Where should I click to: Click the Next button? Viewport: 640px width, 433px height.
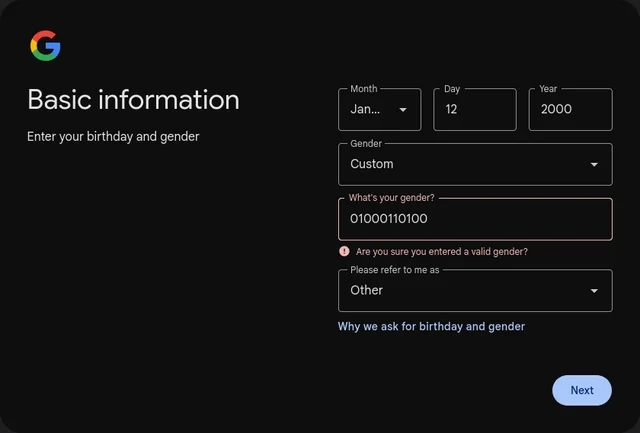pos(582,390)
